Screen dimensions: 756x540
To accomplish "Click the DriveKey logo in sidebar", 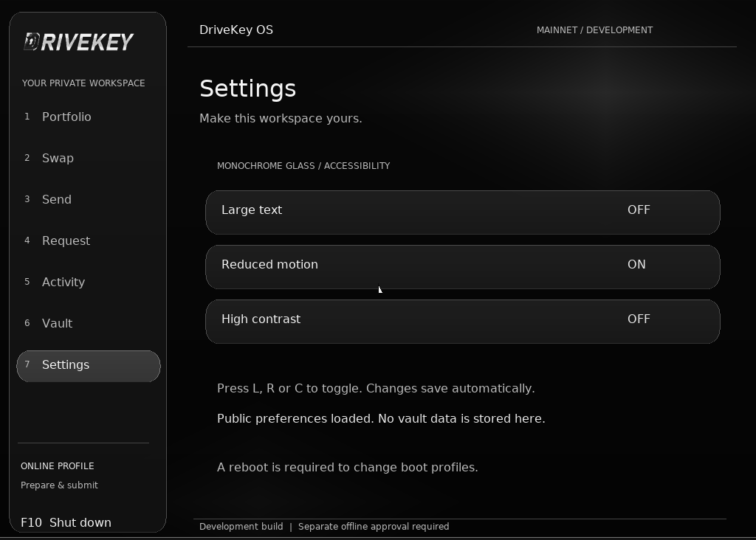I will coord(78,42).
